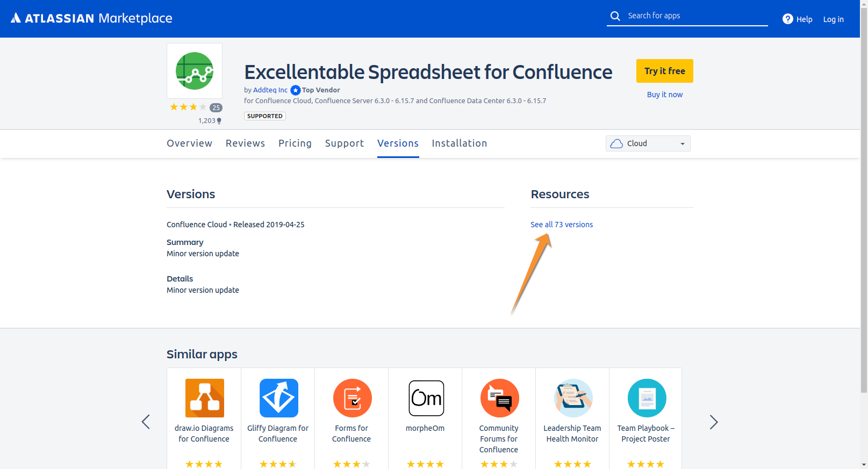
Task: Click the Resources heading
Action: [560, 194]
